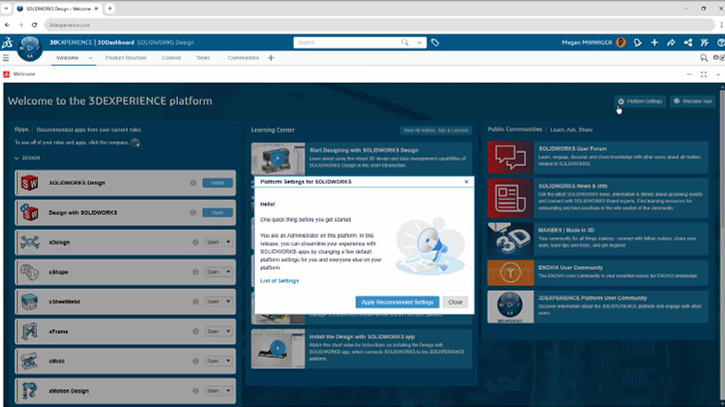This screenshot has width=725, height=407.
Task: Open the xSheetMetal Open dropdown
Action: pyautogui.click(x=228, y=302)
